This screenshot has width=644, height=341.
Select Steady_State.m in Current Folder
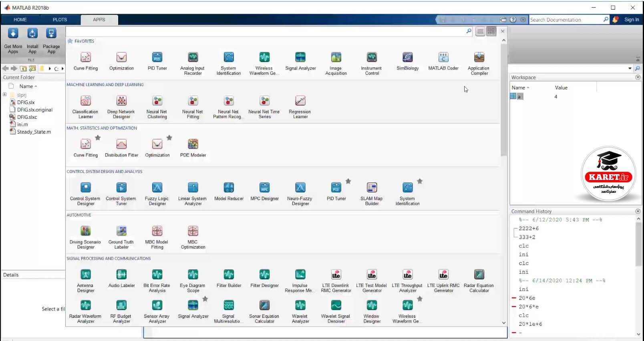pos(34,132)
